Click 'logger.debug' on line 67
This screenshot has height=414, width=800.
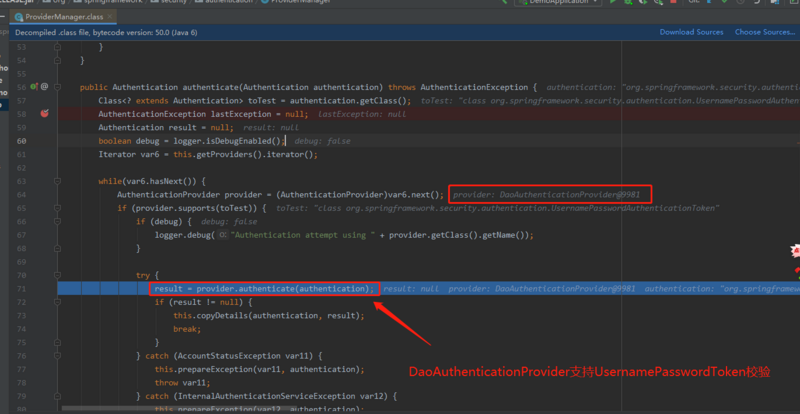pos(182,235)
